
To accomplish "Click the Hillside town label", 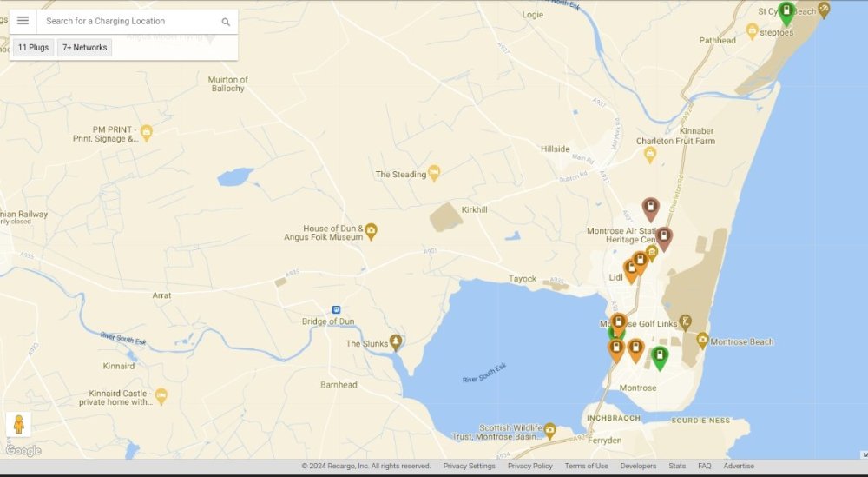I will (556, 149).
